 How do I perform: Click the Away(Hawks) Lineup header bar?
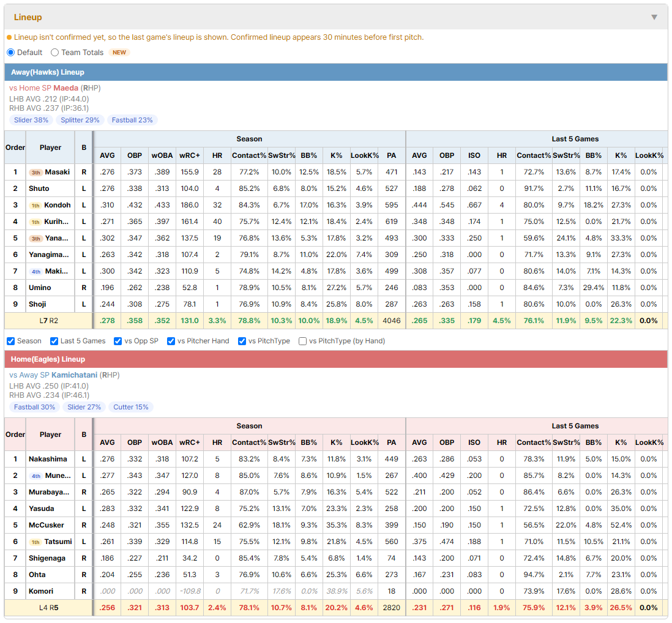tap(336, 72)
